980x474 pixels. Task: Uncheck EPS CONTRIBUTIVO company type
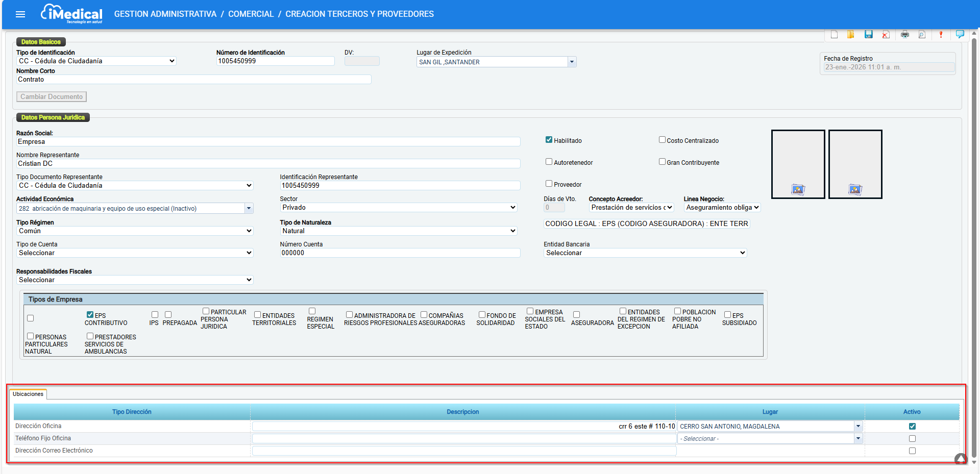pos(90,315)
